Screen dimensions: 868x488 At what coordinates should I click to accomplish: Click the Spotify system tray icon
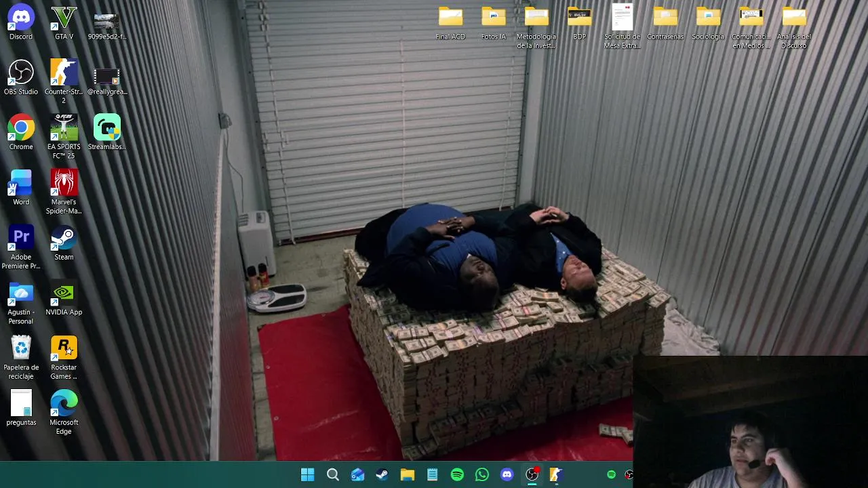point(611,474)
